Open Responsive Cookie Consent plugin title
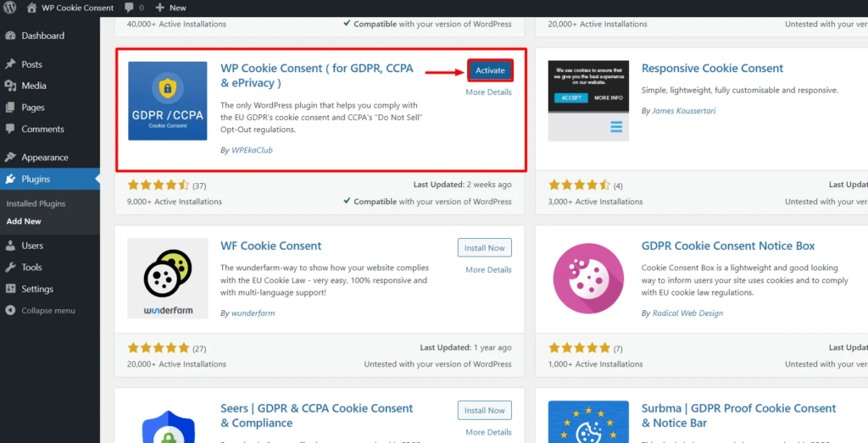Image resolution: width=868 pixels, height=443 pixels. tap(712, 68)
